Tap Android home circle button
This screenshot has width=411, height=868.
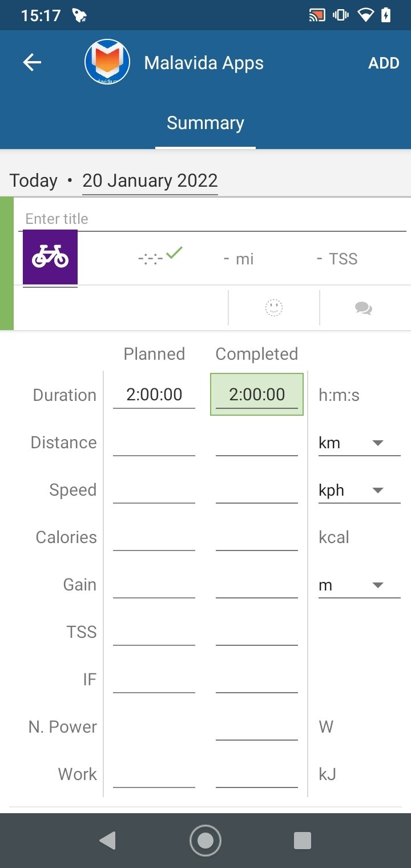[x=205, y=841]
